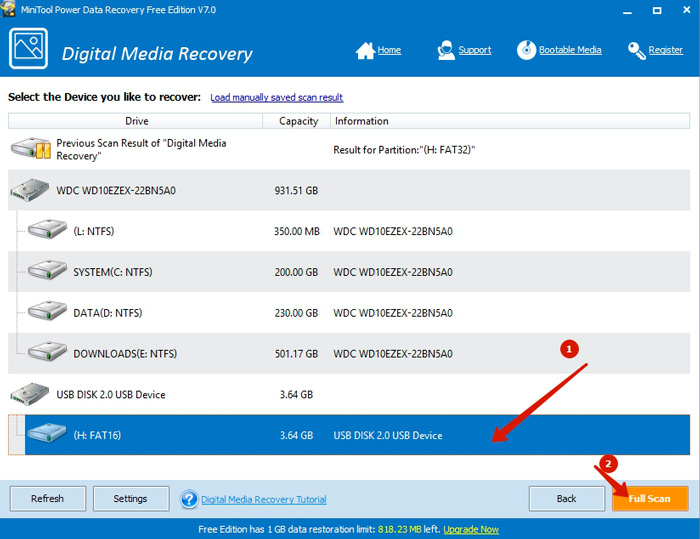Select the WDC WD10EZEX-22BN5A0 disk row
The width and height of the screenshot is (700, 539).
click(349, 190)
